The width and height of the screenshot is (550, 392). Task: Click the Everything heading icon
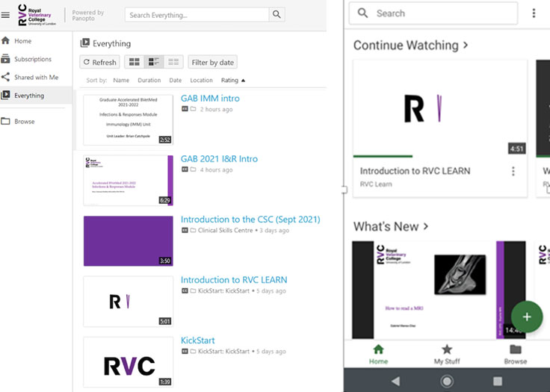coord(85,43)
